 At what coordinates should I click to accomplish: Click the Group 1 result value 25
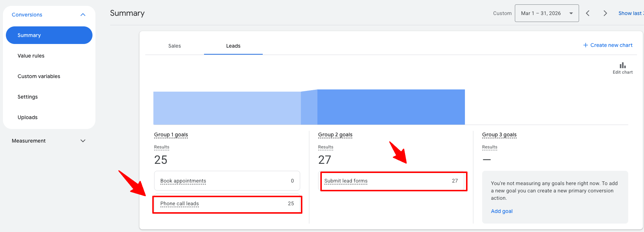coord(161,160)
